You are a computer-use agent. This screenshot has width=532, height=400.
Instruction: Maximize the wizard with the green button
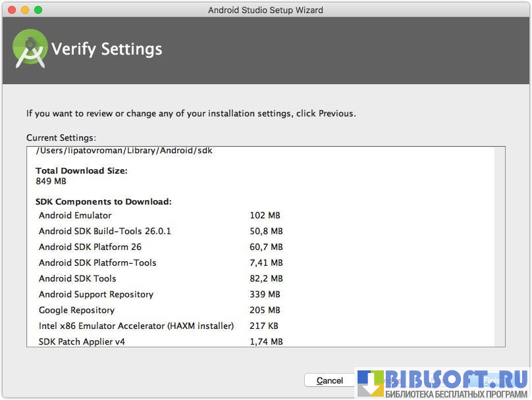pos(38,10)
